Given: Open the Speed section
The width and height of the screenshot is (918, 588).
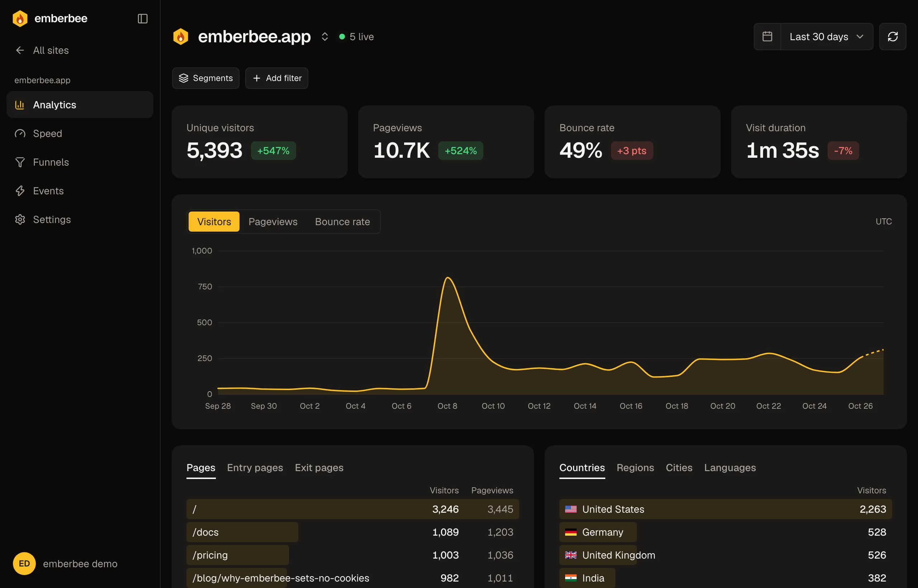Looking at the screenshot, I should [80, 133].
